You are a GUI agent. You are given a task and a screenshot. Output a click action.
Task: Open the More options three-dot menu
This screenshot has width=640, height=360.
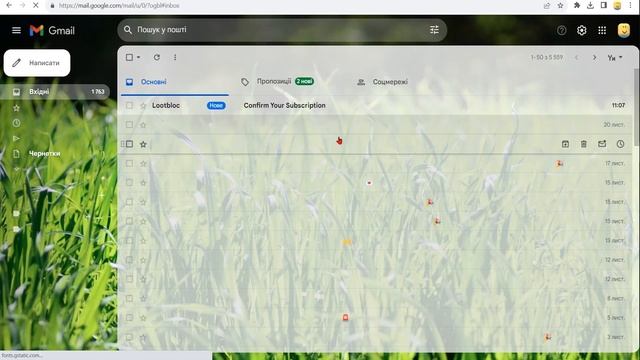(175, 57)
